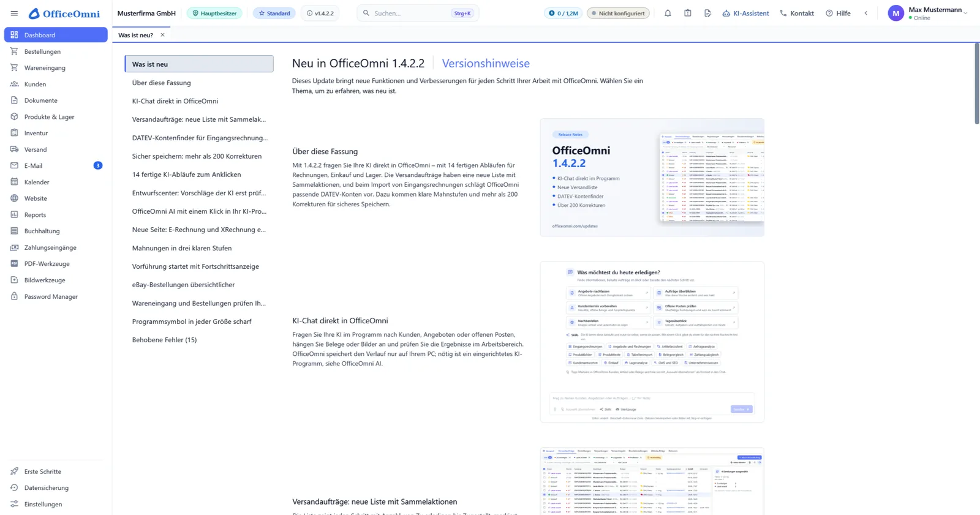Open the notes icon with pencil

[707, 13]
